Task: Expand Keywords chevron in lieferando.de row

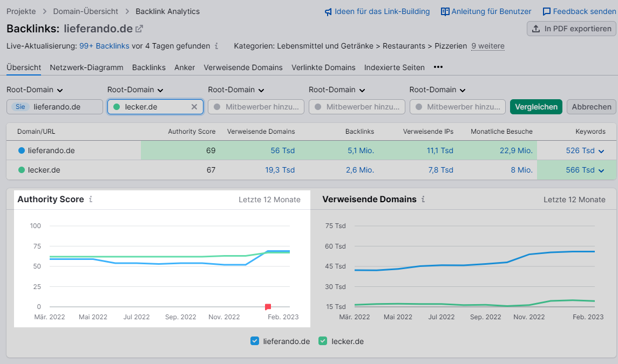Action: [600, 151]
